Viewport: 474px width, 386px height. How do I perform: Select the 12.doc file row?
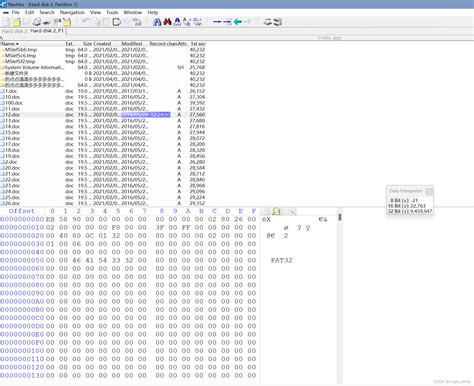coord(103,115)
